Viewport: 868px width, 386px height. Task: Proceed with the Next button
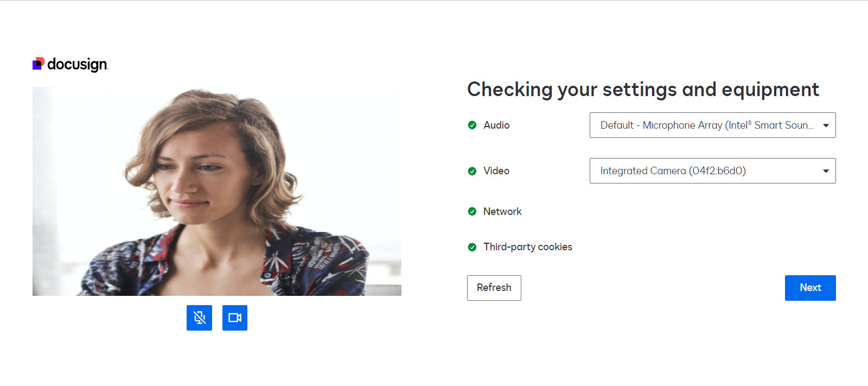click(810, 288)
